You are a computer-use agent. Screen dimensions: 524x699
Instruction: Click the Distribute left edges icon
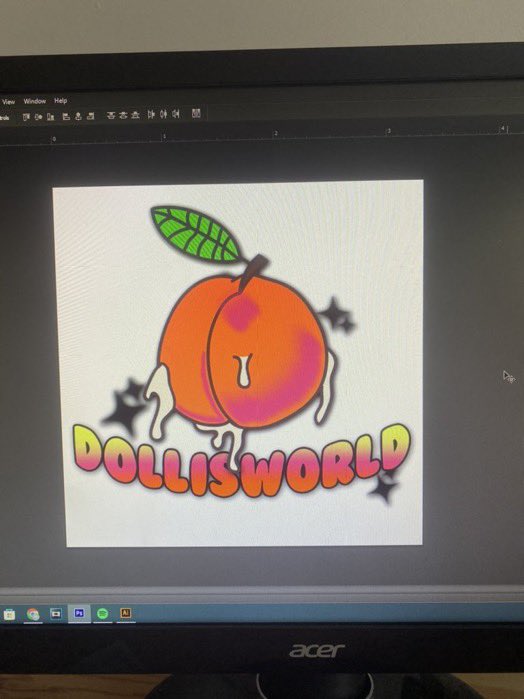point(151,115)
